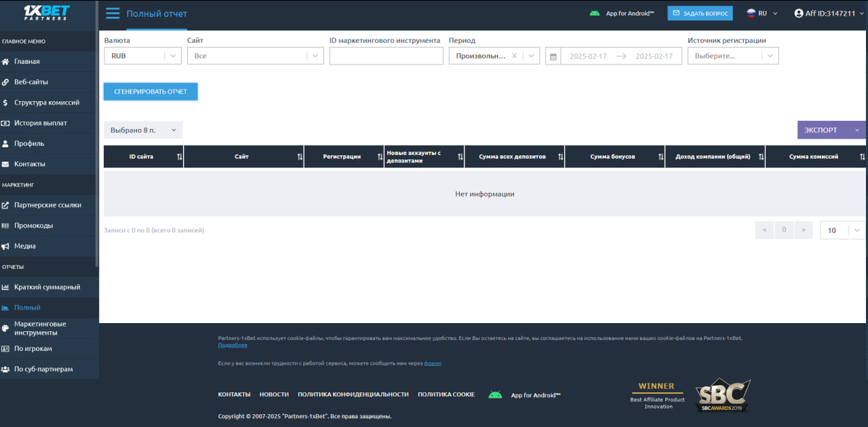Click the calendar icon by date range
The height and width of the screenshot is (427, 868).
click(x=553, y=56)
